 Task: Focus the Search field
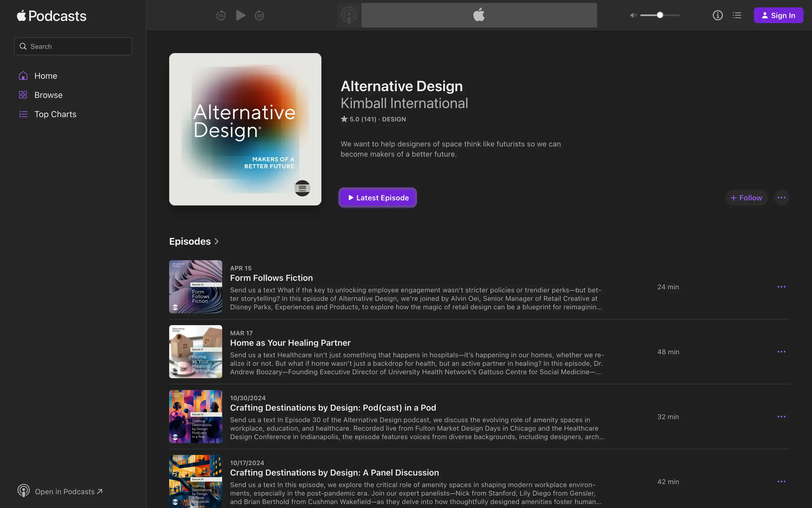(x=73, y=46)
